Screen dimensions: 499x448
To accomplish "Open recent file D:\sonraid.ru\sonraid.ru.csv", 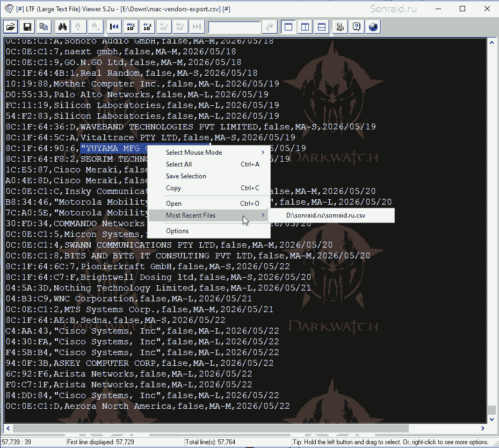I will point(331,215).
